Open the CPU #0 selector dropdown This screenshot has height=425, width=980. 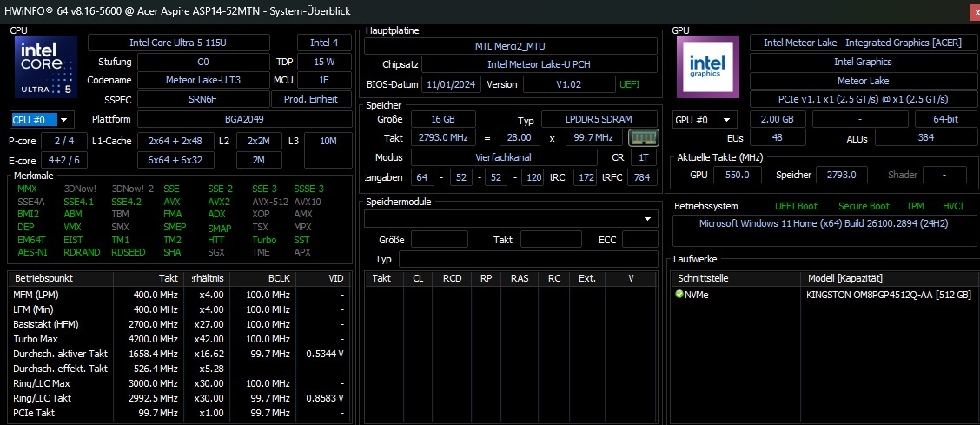[x=42, y=119]
